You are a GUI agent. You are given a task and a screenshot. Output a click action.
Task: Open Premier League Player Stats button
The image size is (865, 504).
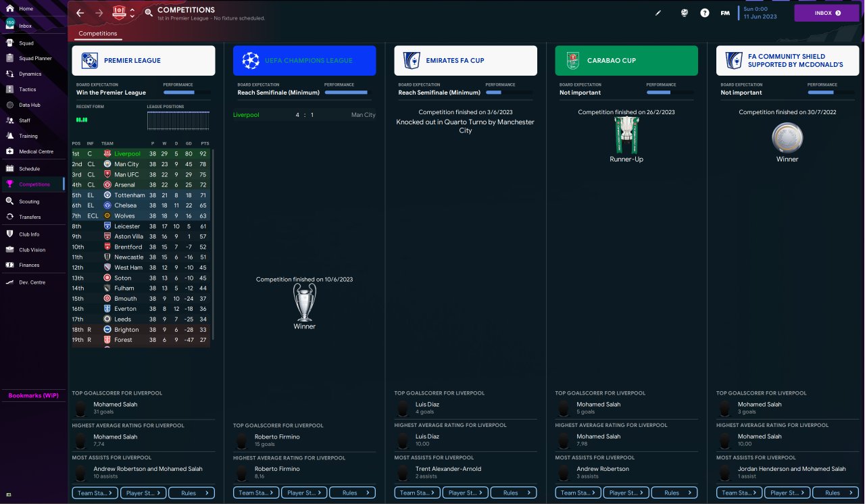click(x=143, y=493)
